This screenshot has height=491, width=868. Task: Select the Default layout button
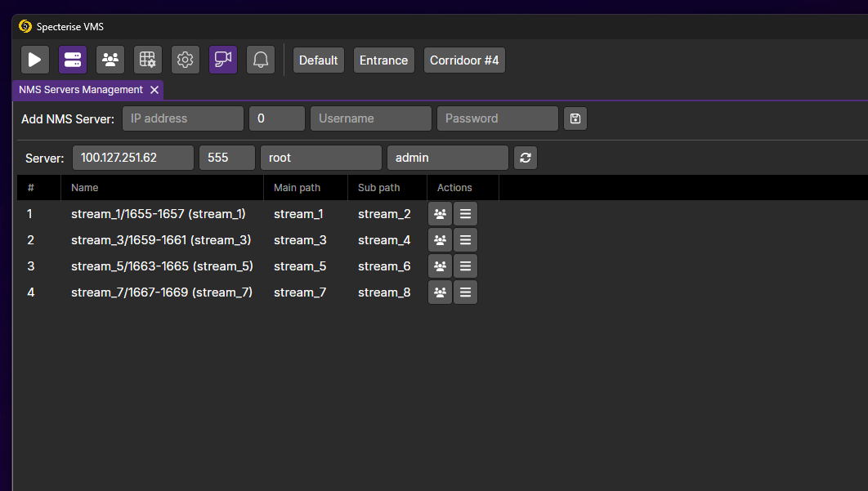318,60
